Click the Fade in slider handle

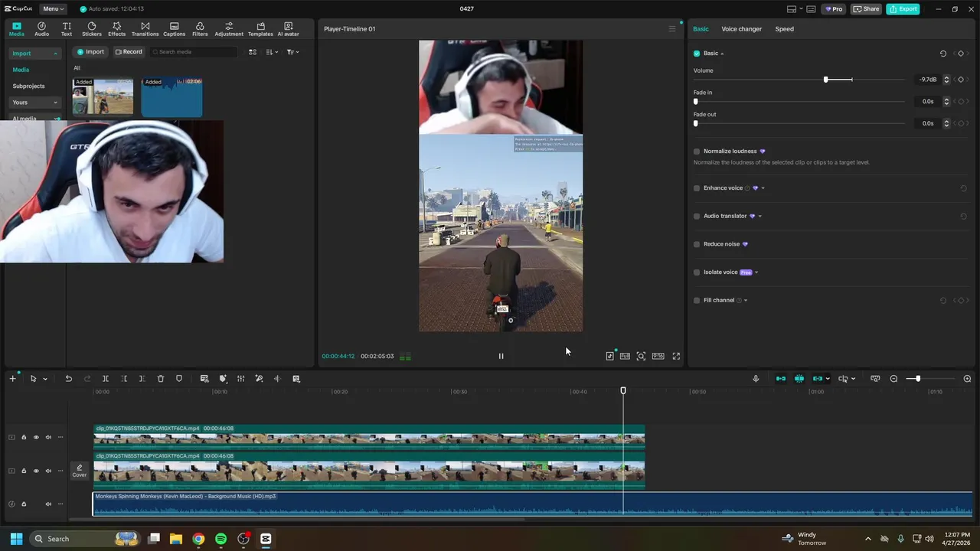[695, 102]
